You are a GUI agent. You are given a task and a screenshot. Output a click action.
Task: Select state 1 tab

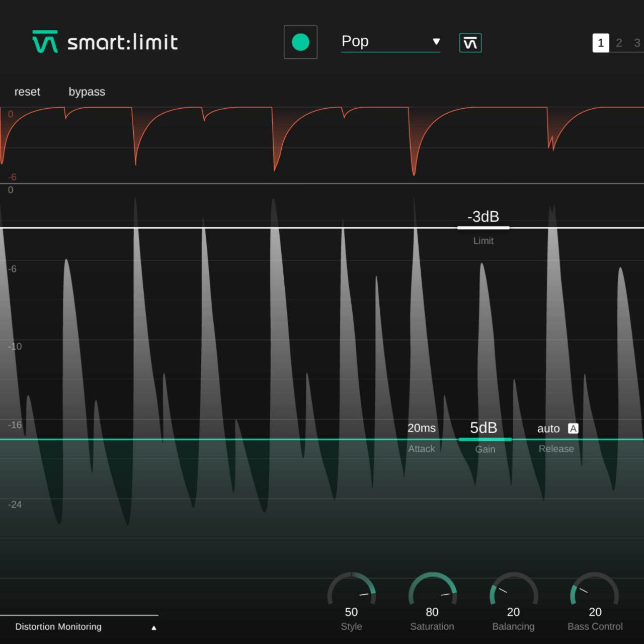[x=601, y=43]
